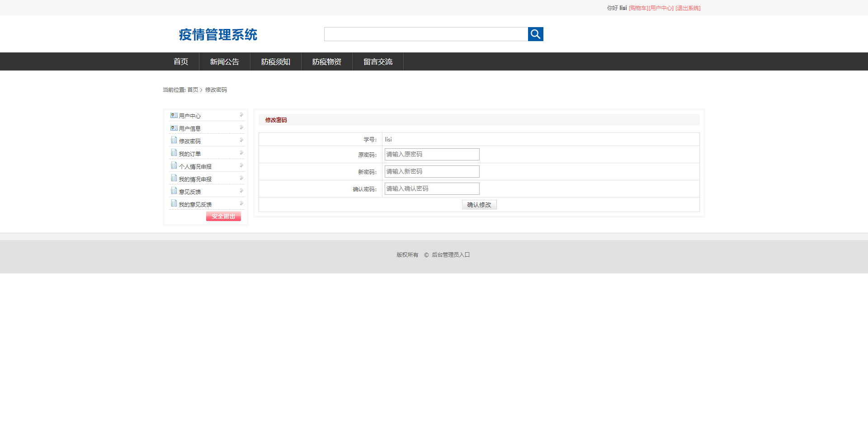The width and height of the screenshot is (868, 438).
Task: Click document icon beside 我的意见反馈
Action: (174, 203)
